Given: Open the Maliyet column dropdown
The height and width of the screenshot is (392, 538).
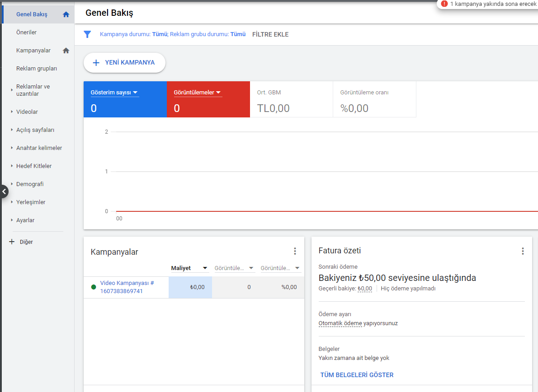Looking at the screenshot, I should [x=189, y=268].
